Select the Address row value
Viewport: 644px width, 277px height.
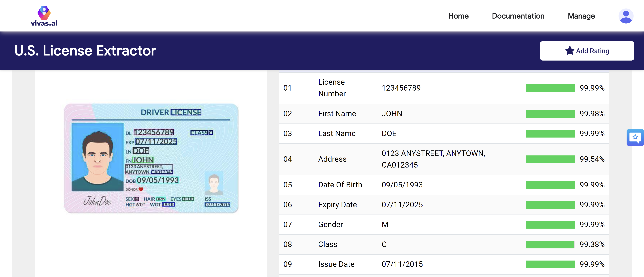point(433,159)
